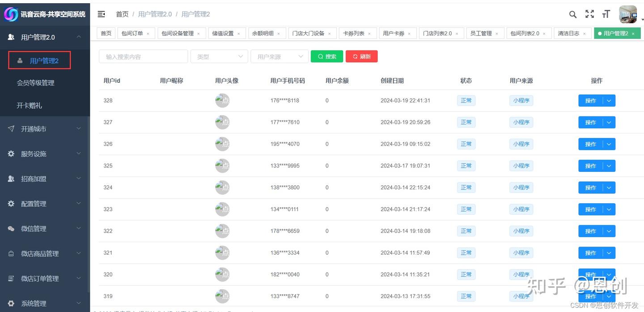Click phone number 182****0040
The image size is (644, 312).
click(x=285, y=274)
